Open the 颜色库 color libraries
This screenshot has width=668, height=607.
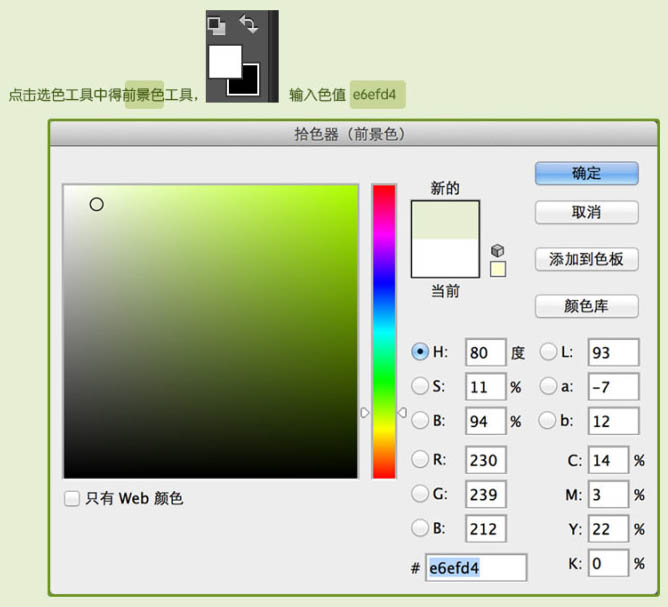[587, 306]
